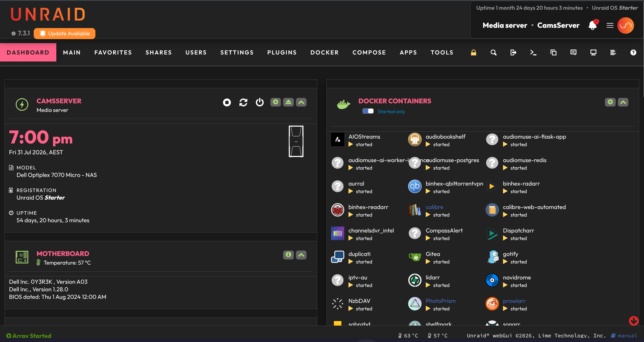Click the power-off icon in the CamsServer panel

(260, 102)
